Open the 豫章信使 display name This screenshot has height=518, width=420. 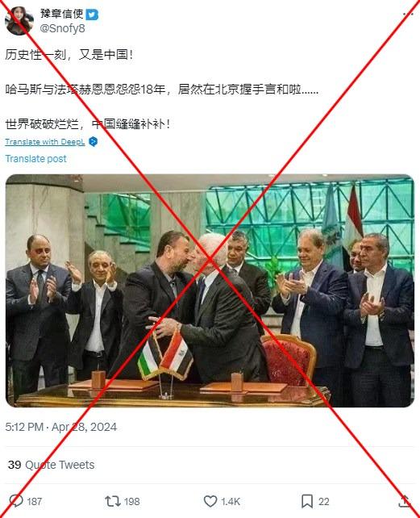pos(62,14)
